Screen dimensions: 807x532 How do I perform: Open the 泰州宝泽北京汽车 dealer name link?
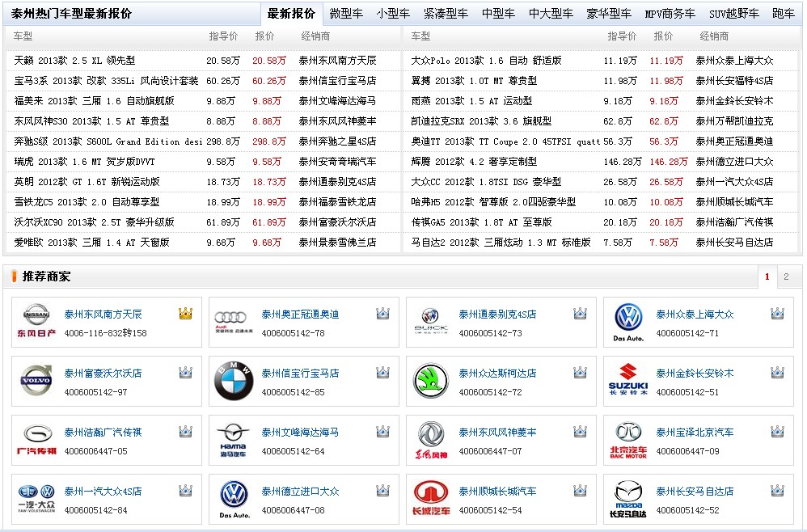695,433
